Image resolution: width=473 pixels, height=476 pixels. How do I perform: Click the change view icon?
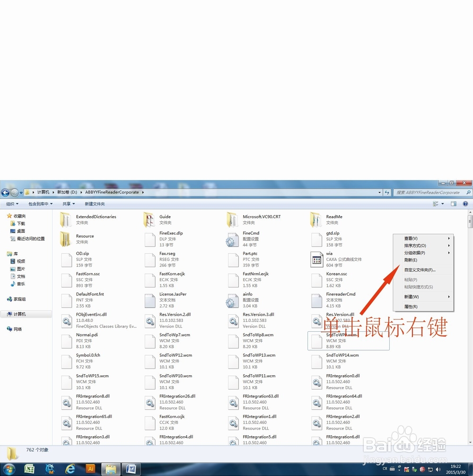(436, 204)
